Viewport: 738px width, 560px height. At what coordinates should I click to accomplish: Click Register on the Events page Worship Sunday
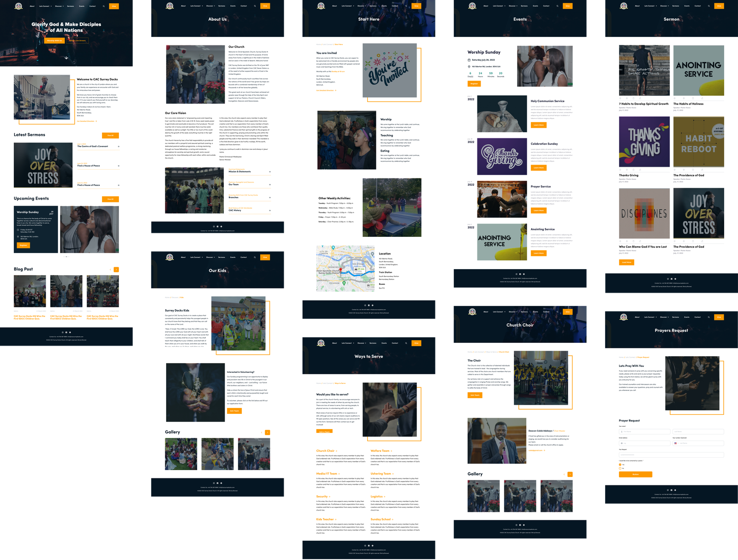(474, 84)
